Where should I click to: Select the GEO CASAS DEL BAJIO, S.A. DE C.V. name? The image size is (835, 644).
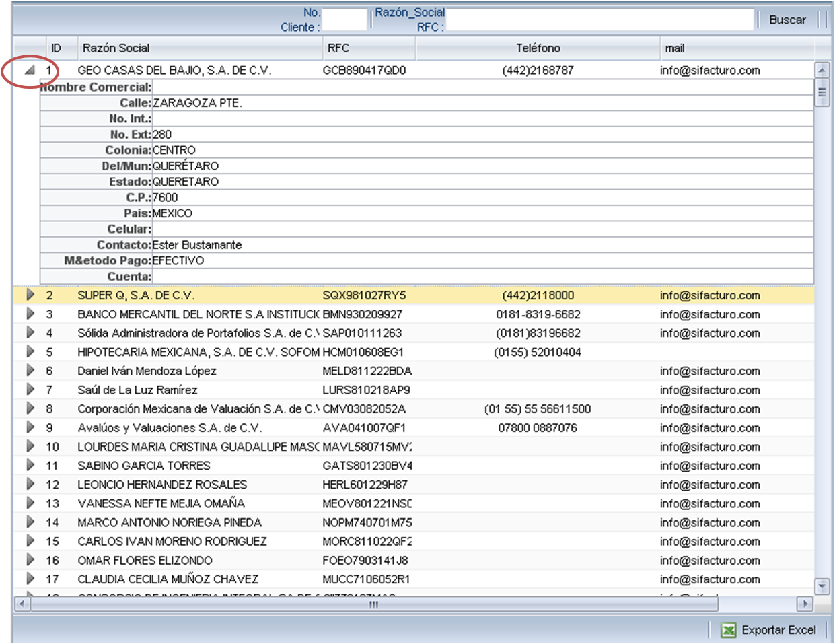tap(174, 70)
